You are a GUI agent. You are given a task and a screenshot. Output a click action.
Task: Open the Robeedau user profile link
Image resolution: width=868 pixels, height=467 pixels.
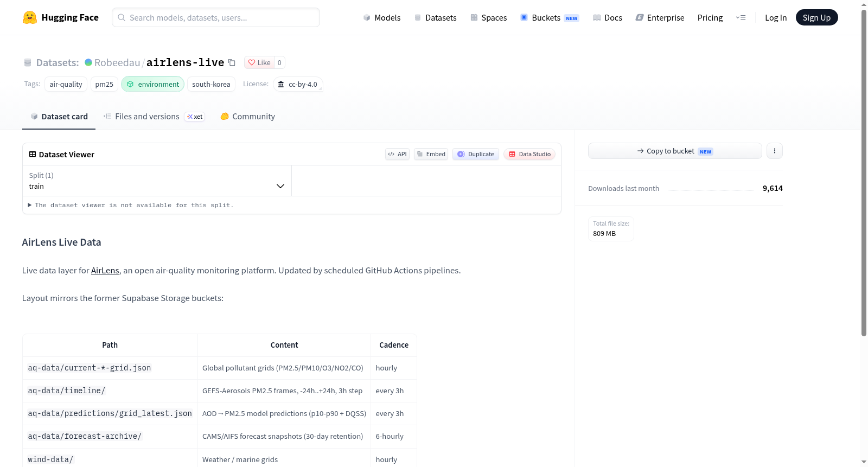point(117,62)
